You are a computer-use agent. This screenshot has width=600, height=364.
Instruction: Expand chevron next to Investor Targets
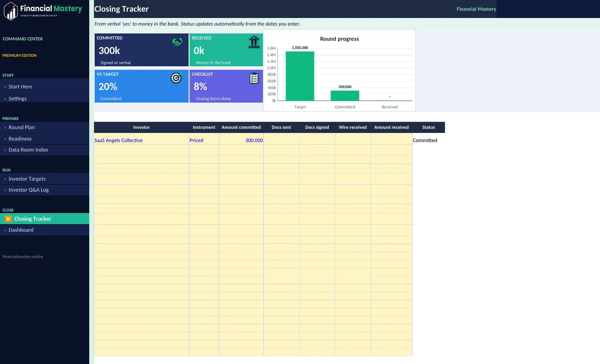[5, 179]
